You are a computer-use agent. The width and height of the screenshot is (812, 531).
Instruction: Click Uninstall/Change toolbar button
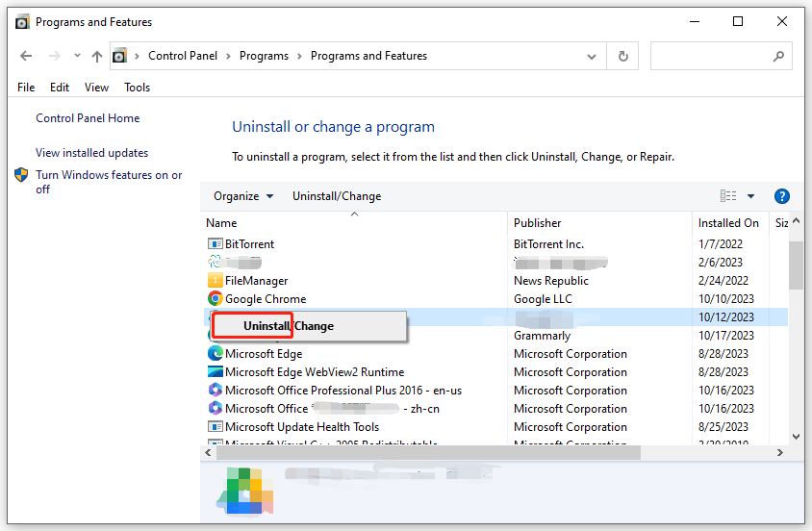(337, 196)
